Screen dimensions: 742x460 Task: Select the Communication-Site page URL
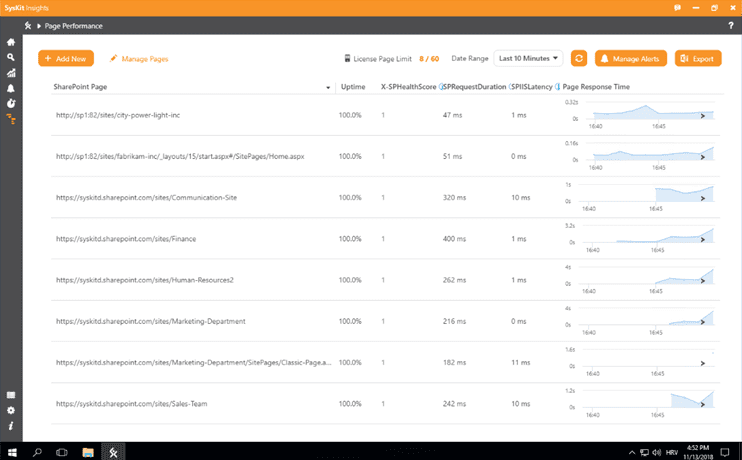pos(147,197)
